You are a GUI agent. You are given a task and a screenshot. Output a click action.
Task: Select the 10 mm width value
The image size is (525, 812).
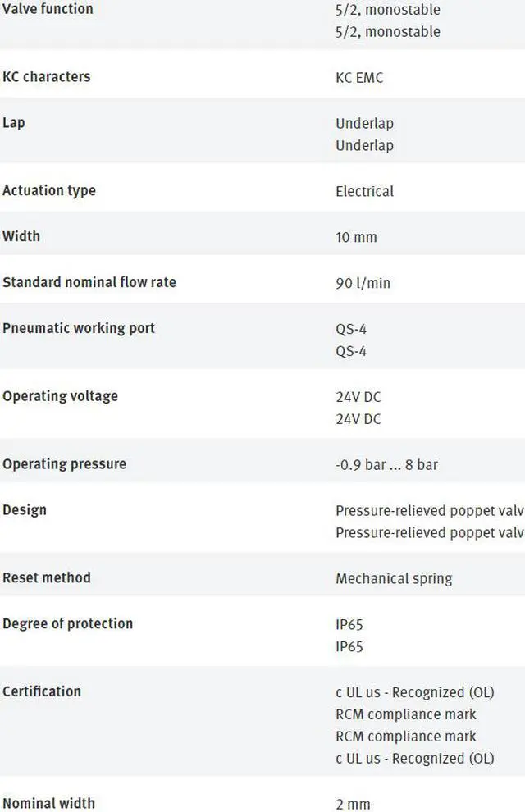click(x=356, y=237)
